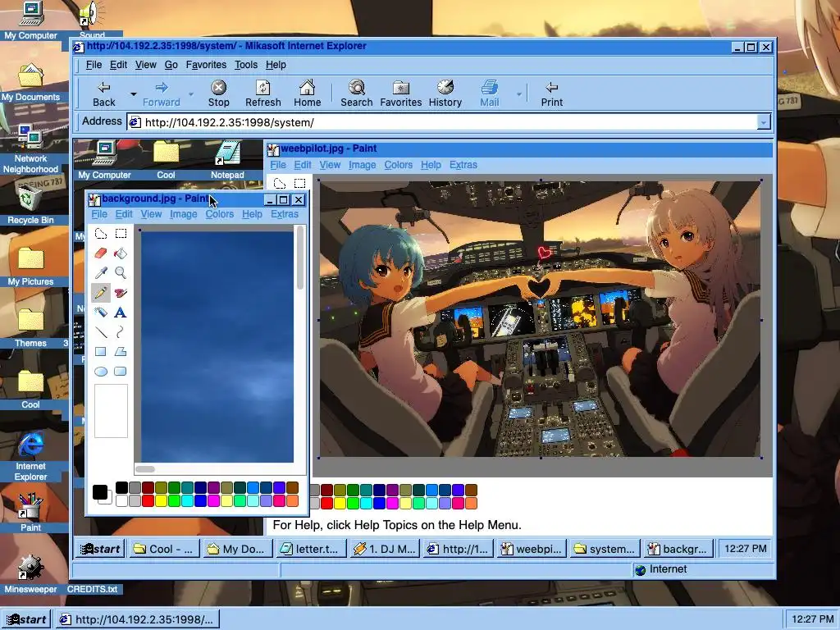Open Extras menu in background.jpg Paint
This screenshot has width=840, height=630.
[285, 214]
